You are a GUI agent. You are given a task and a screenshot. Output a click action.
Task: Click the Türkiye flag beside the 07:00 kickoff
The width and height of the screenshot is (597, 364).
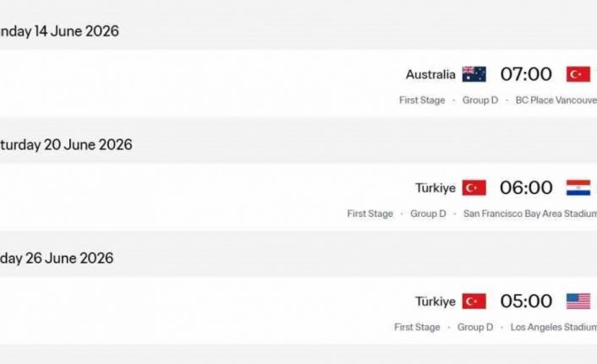coord(578,74)
